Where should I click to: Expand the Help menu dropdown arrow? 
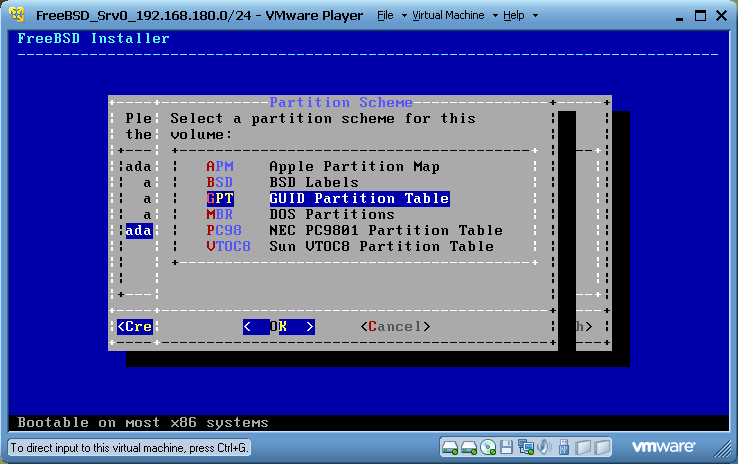point(535,16)
